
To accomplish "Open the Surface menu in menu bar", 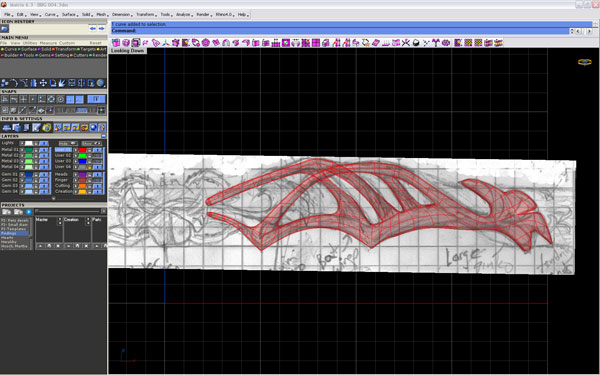I will click(69, 15).
